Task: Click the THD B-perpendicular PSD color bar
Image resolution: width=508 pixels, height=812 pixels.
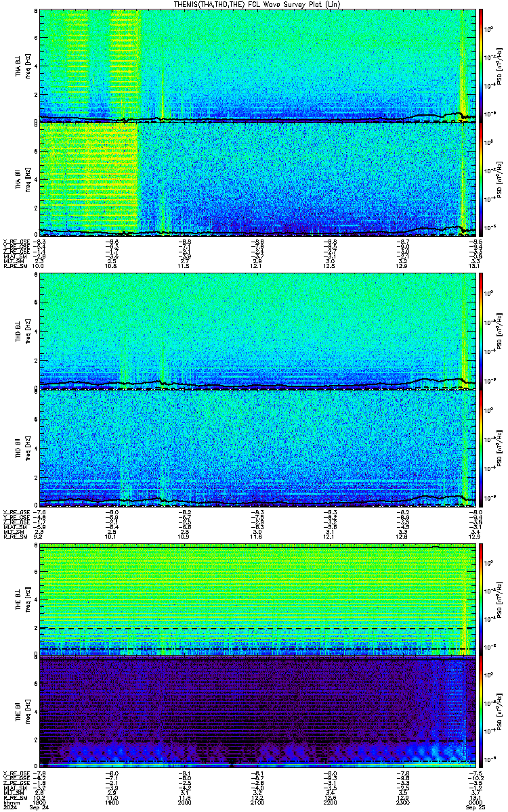Action: point(482,333)
